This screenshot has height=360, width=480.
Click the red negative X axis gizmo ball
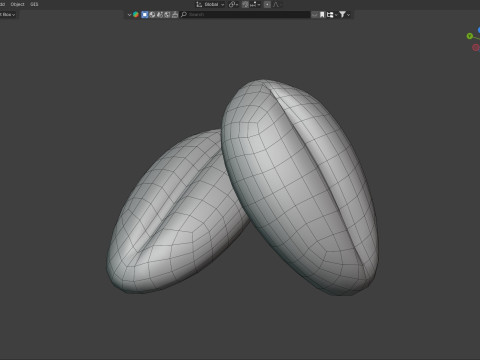pos(476,48)
